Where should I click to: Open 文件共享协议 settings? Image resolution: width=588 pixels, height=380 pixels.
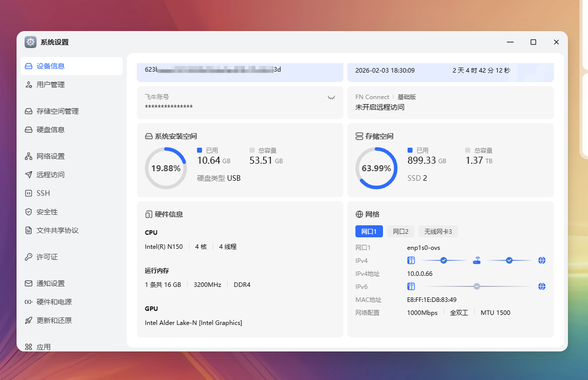tap(57, 230)
